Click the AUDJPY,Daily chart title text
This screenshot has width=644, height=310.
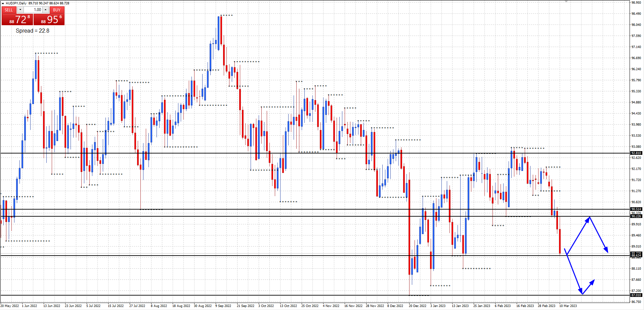[16, 3]
